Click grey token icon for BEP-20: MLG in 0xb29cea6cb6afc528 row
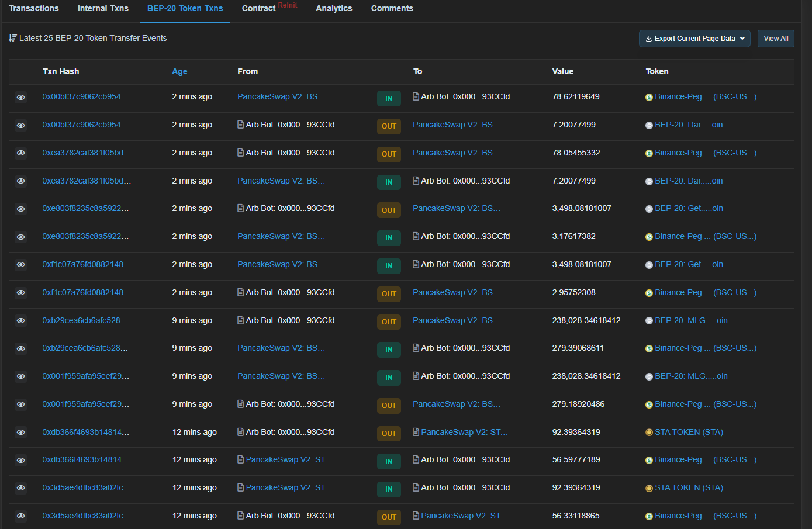812x529 pixels. tap(649, 321)
